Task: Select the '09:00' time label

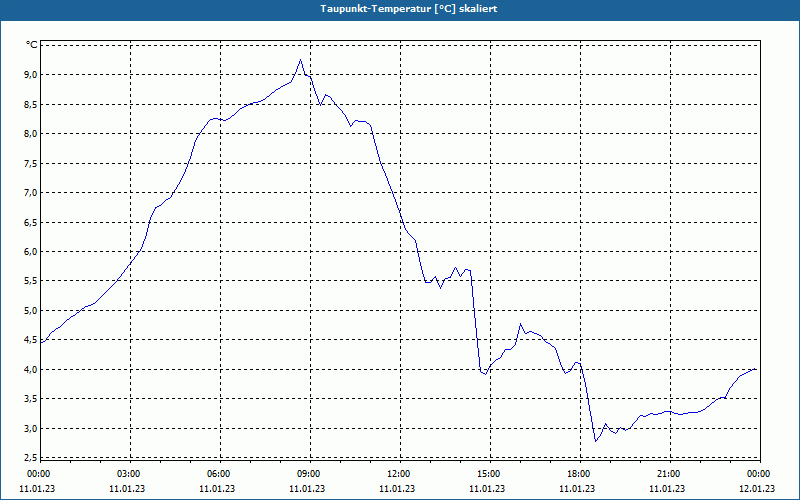Action: point(309,474)
